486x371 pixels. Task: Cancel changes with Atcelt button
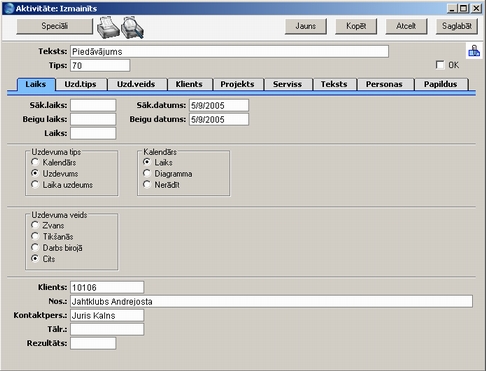point(406,26)
